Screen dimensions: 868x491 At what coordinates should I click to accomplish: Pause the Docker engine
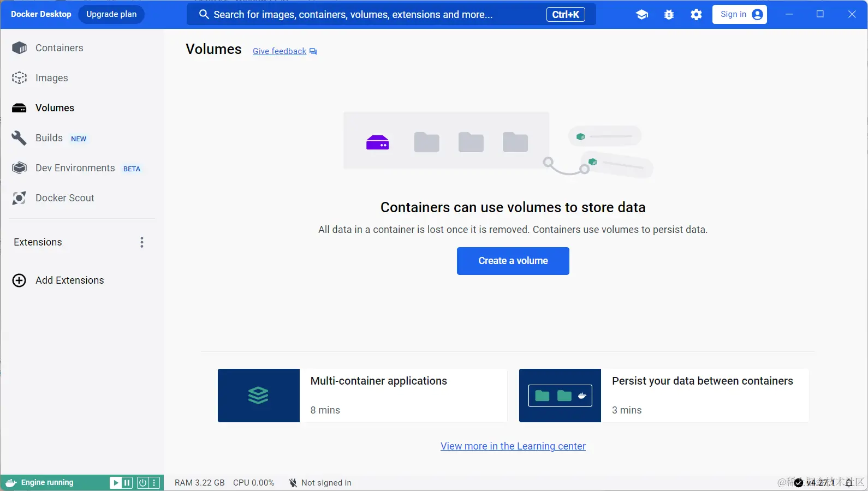127,483
